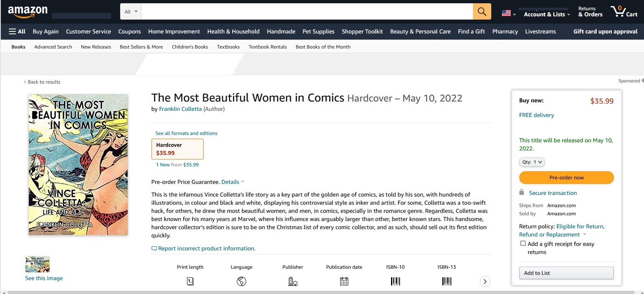Click the Language globe icon
644x294 pixels.
[x=242, y=281]
